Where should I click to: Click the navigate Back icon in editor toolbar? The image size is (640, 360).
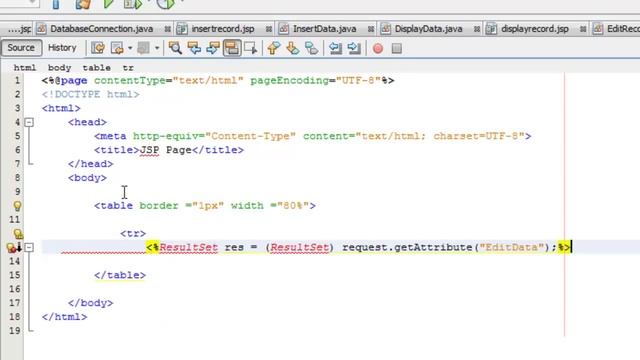pos(117,48)
